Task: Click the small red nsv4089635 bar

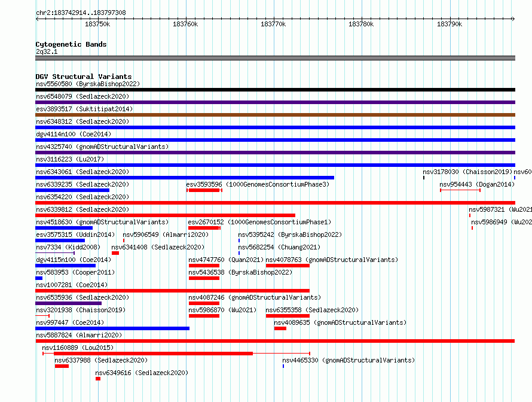Action: coord(280,328)
